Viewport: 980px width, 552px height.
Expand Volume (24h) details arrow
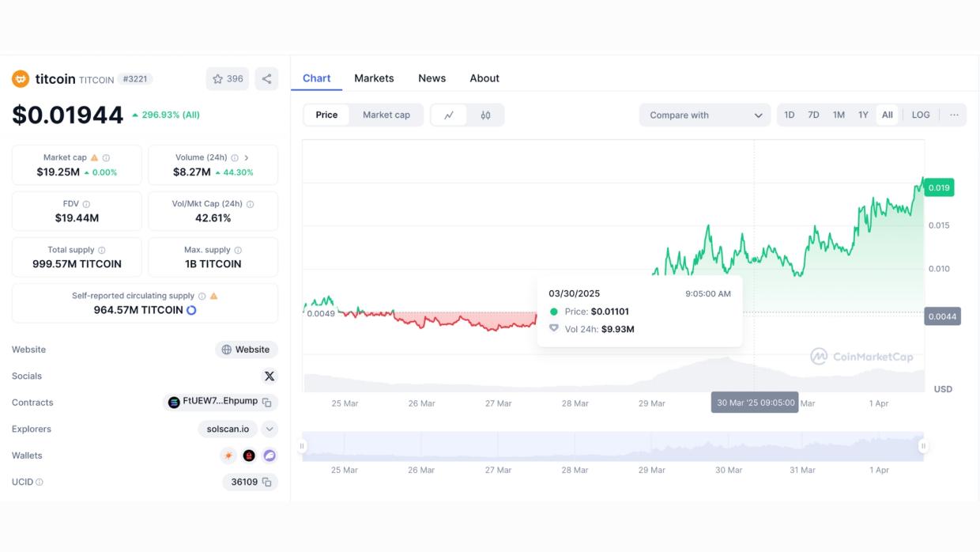(x=247, y=158)
